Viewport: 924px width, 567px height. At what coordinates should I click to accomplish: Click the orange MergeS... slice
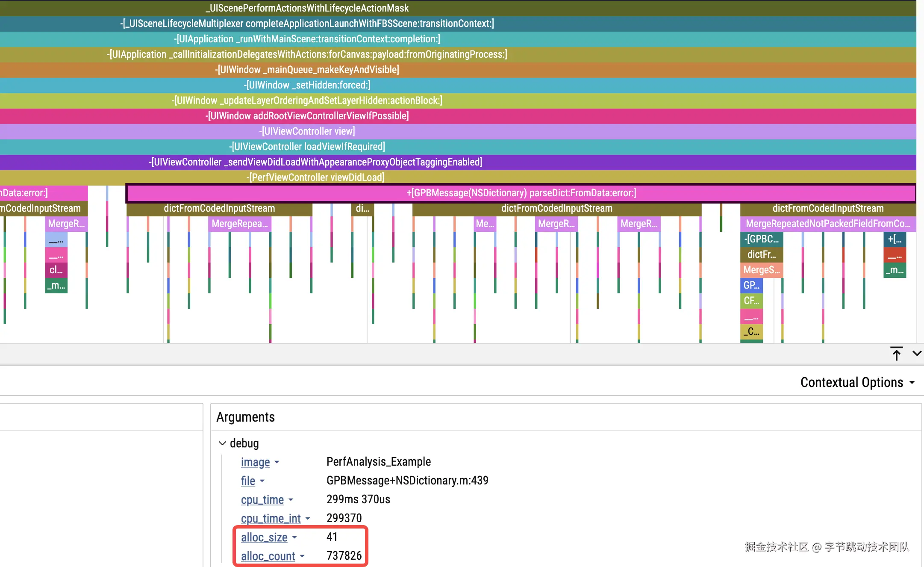coord(761,270)
